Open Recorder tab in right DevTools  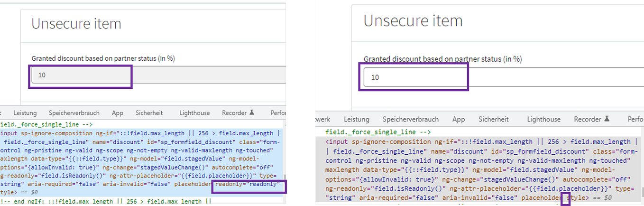point(588,119)
